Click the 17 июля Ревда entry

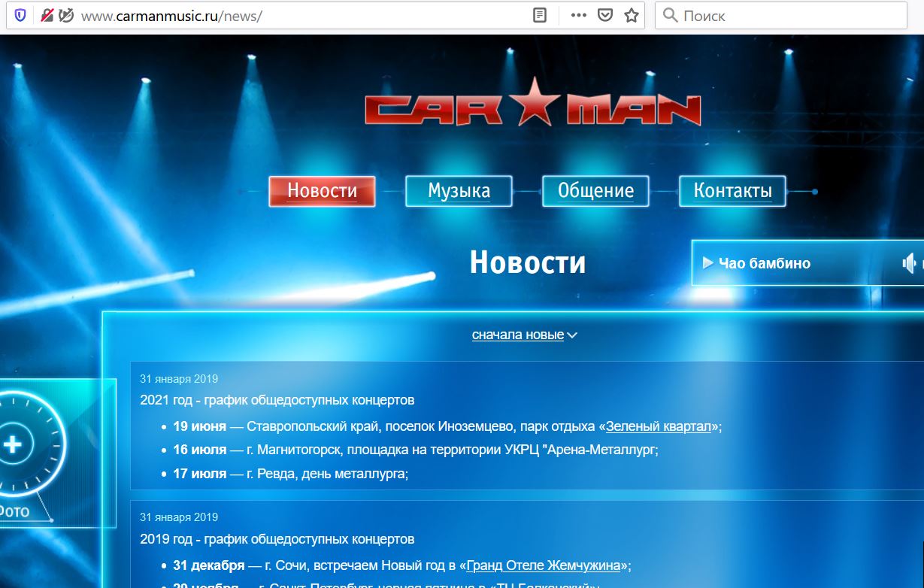click(291, 474)
